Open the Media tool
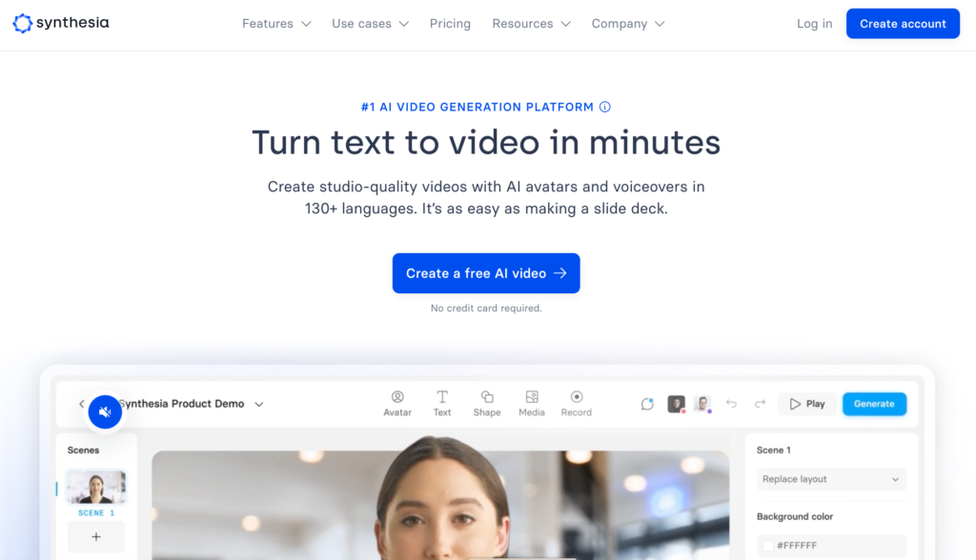Screen dimensions: 976x560 click(x=532, y=403)
